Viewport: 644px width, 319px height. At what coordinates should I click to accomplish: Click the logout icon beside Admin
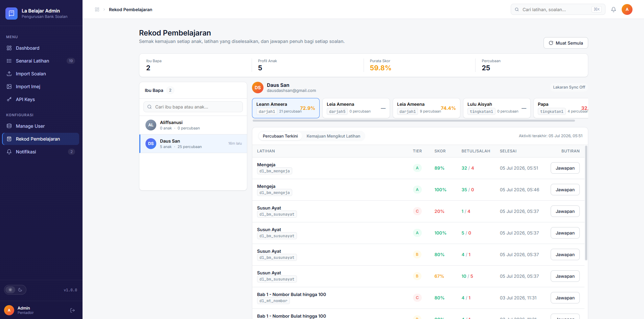tap(72, 310)
